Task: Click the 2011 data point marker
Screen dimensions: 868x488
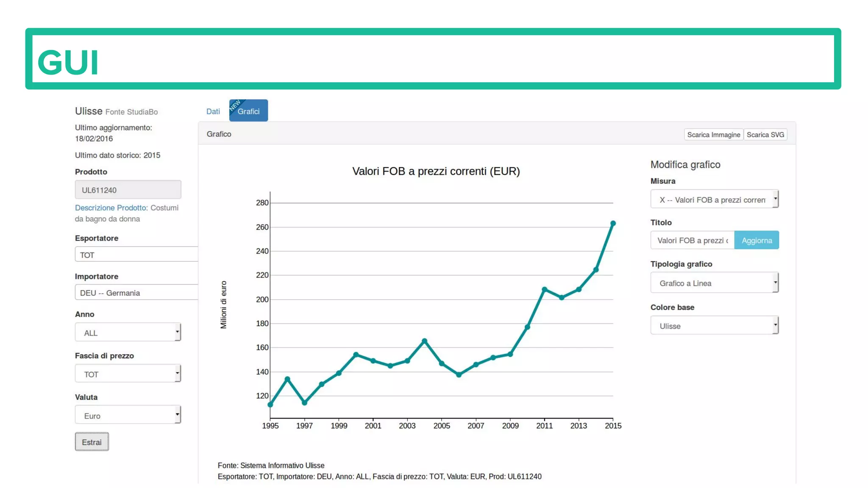Action: click(544, 289)
